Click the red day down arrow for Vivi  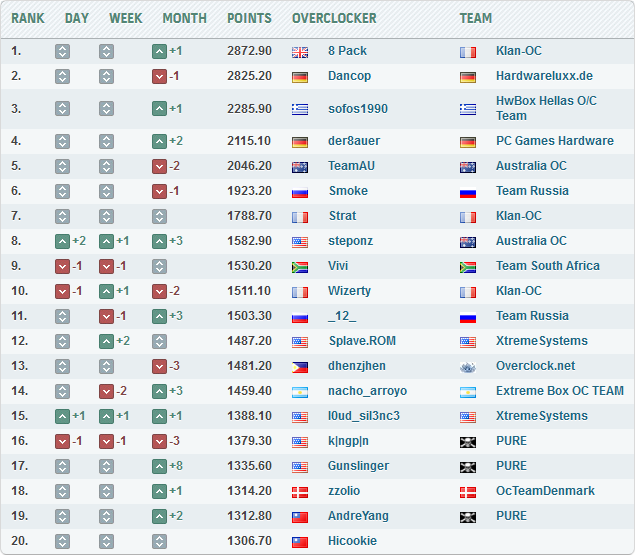pyautogui.click(x=62, y=267)
